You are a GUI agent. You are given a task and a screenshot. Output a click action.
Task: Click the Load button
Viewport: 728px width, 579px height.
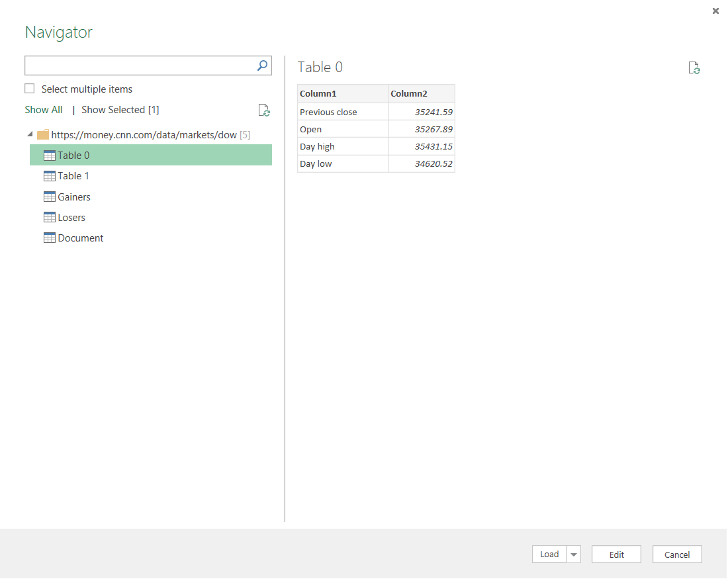(x=550, y=555)
